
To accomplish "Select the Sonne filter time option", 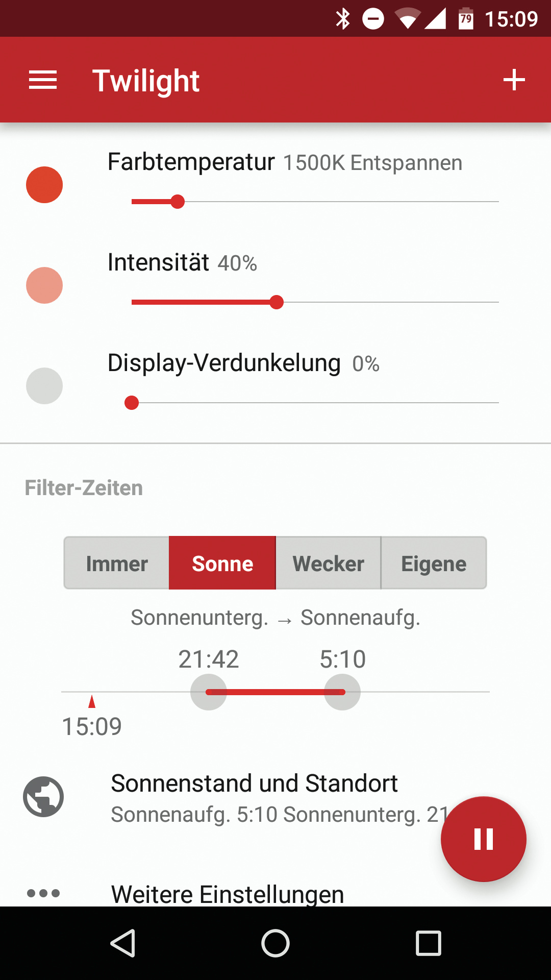I will pyautogui.click(x=222, y=563).
